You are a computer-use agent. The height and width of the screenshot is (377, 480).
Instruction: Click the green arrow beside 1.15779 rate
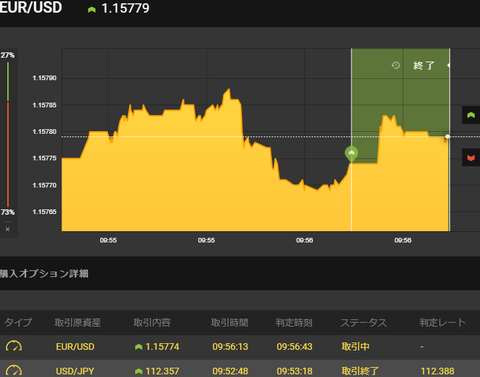click(x=92, y=10)
